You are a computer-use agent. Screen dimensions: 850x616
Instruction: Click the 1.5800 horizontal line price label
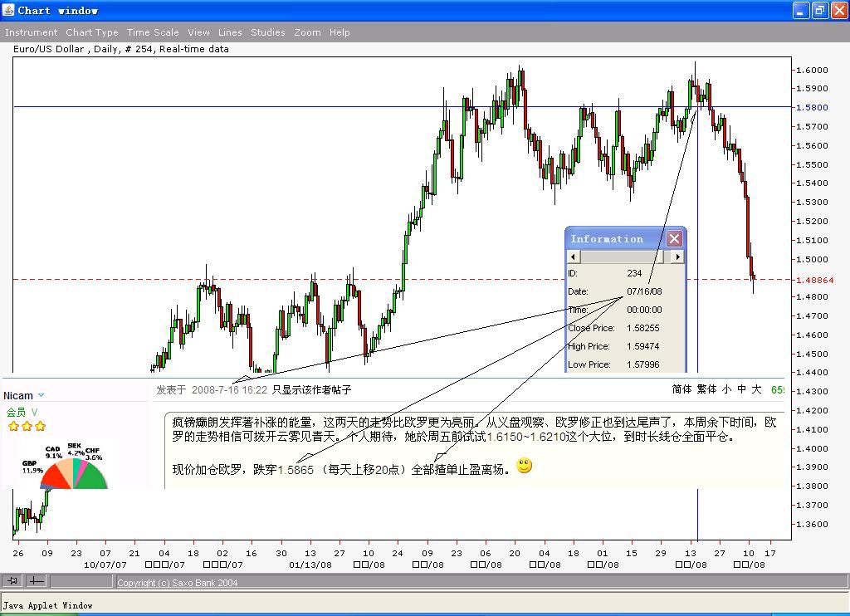[812, 107]
